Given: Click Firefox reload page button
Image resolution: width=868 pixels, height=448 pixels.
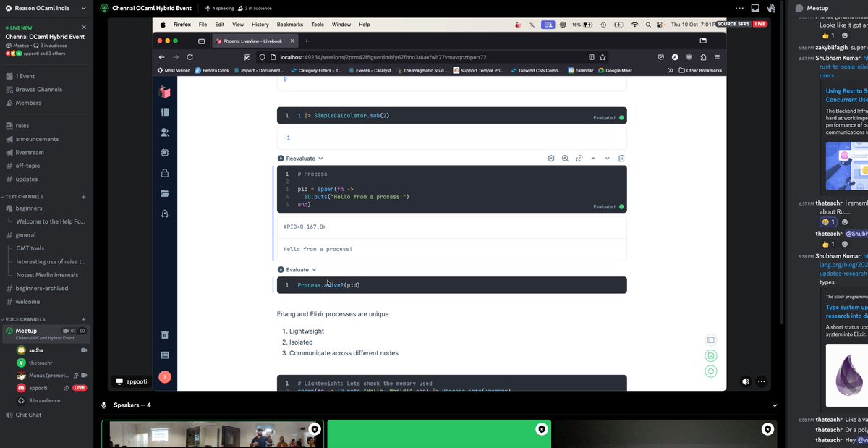Looking at the screenshot, I should (190, 56).
